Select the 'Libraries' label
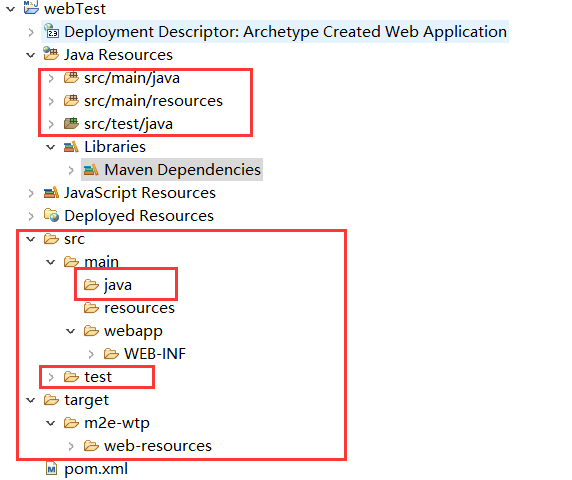The image size is (572, 480). tap(115, 147)
